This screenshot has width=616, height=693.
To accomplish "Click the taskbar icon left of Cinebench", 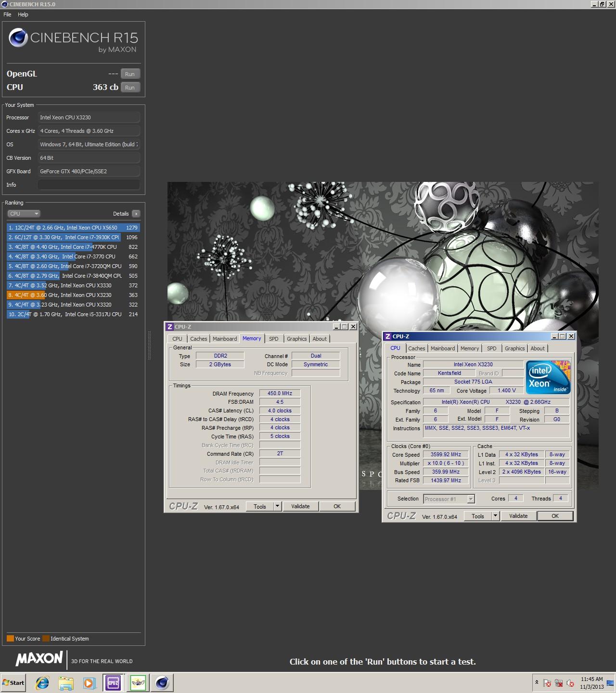I will coord(138,682).
